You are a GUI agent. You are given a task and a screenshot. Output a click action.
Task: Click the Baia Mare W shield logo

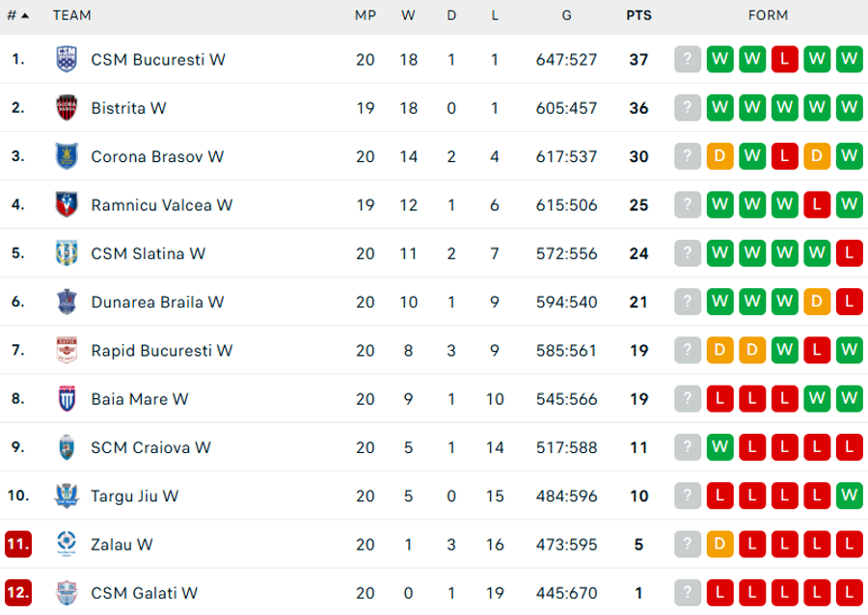[x=67, y=399]
